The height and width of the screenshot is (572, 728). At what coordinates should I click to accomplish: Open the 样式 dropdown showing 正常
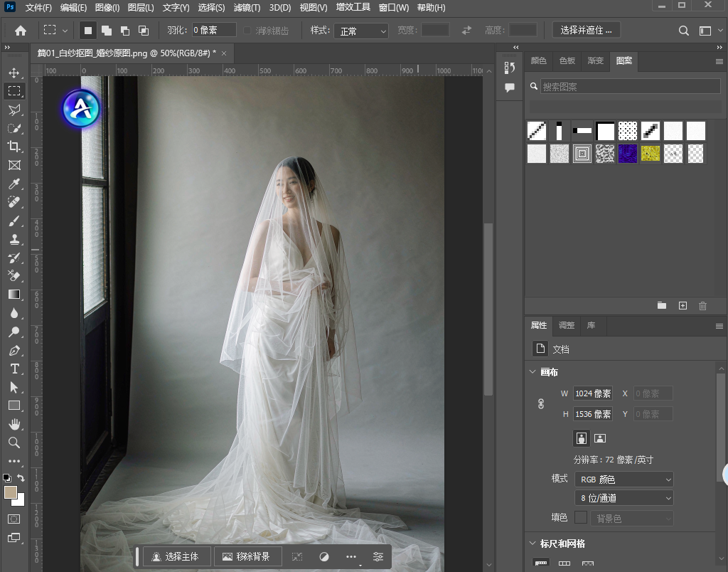(x=362, y=31)
